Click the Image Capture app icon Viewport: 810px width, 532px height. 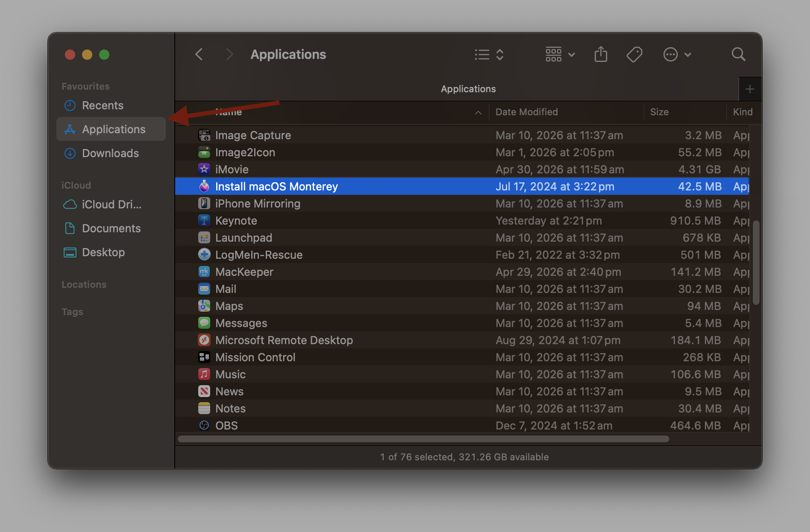(204, 135)
